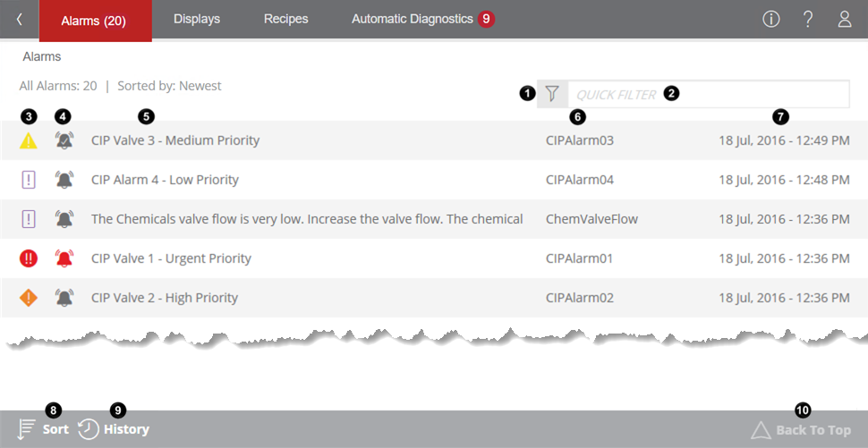Open the information icon in header

(771, 19)
